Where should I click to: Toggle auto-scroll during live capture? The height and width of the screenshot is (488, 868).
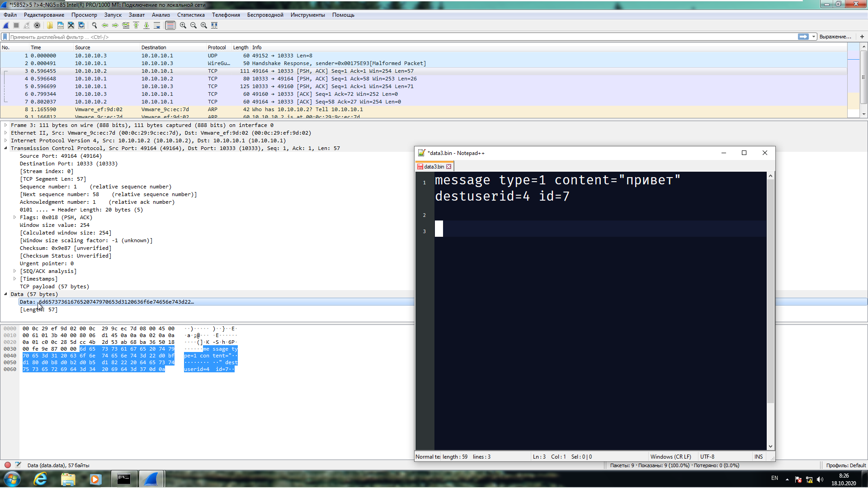pos(157,25)
